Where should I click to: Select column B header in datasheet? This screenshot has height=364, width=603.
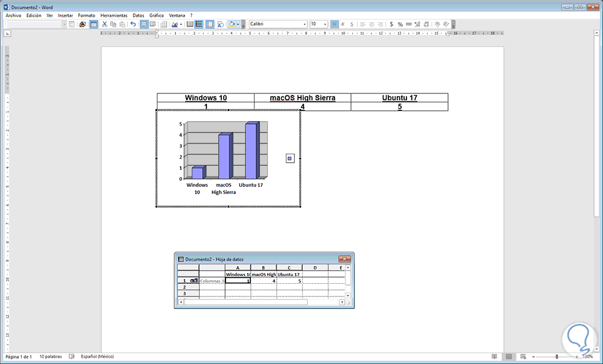264,268
